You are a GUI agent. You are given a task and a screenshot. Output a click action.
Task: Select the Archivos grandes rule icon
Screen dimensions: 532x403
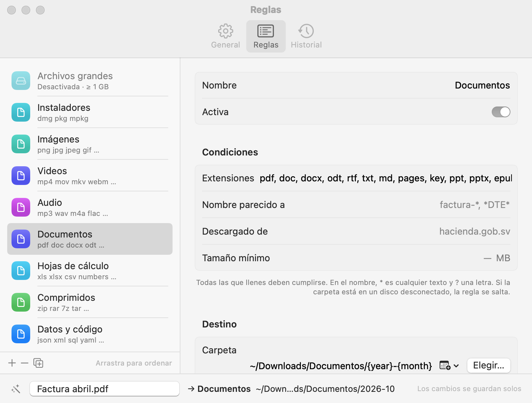coord(21,81)
